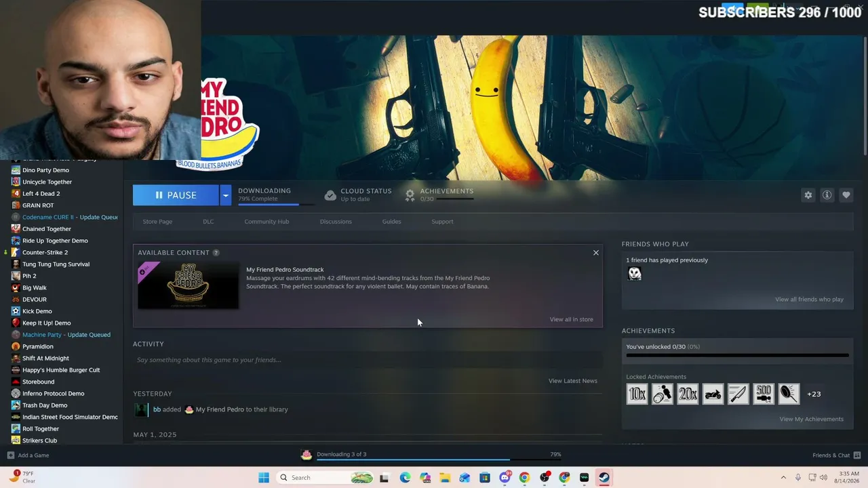Click View Latest News link

[573, 381]
